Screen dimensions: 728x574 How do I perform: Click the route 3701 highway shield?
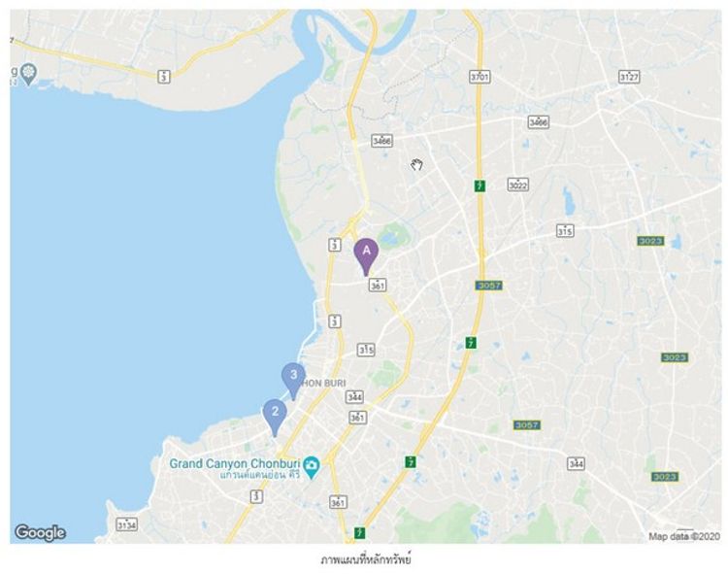coord(480,77)
